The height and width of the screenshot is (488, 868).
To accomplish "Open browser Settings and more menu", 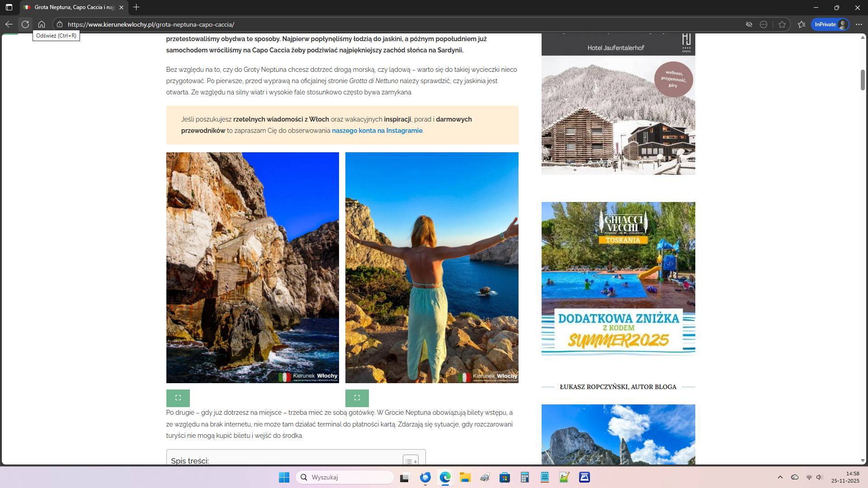I will coord(859,24).
